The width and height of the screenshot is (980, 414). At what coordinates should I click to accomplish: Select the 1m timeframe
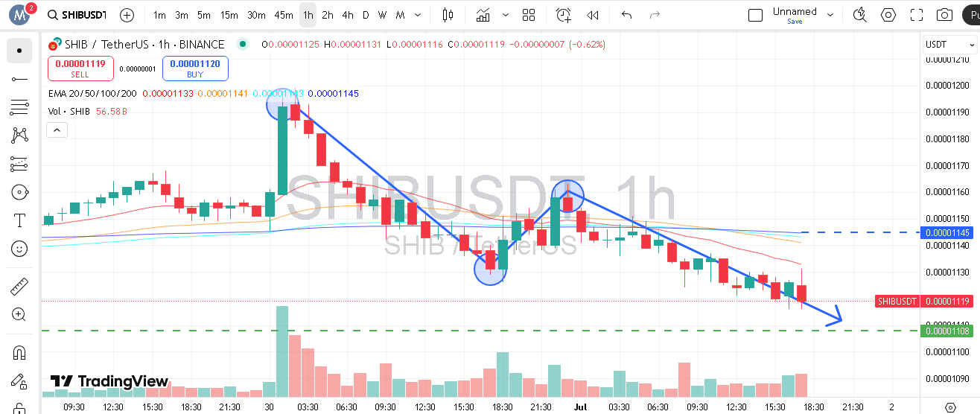159,15
